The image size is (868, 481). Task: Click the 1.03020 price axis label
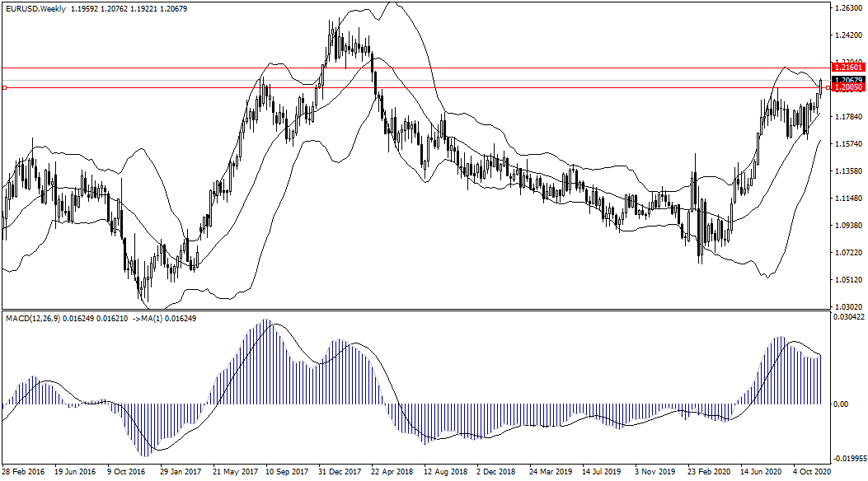pyautogui.click(x=848, y=307)
